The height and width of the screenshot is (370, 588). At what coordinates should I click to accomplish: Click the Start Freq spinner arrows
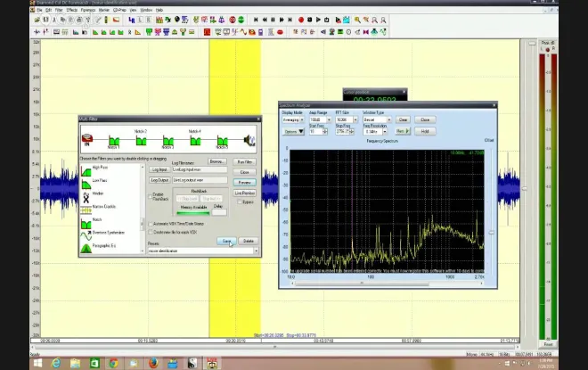click(325, 132)
